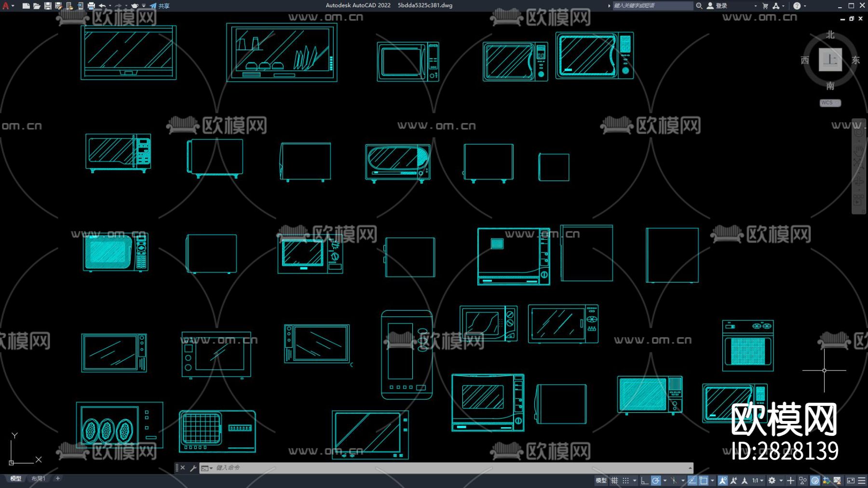Open workspace switching gear icon
The image size is (868, 488).
tap(772, 481)
